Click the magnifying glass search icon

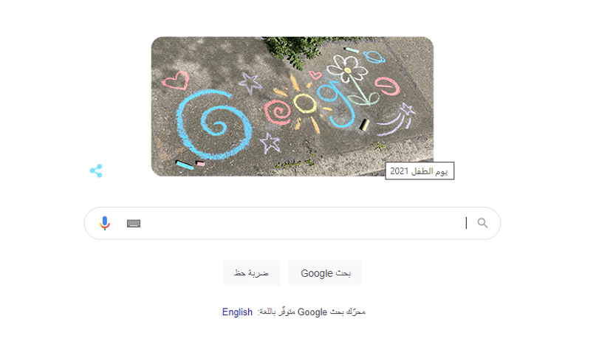[x=482, y=223]
